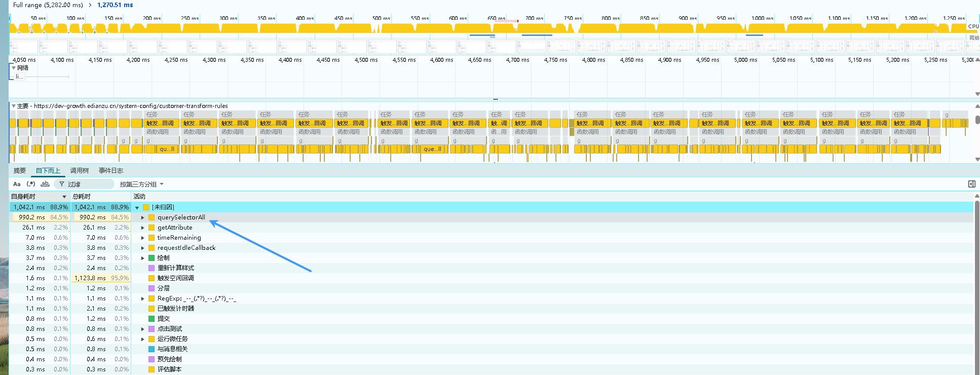
Task: Click yellow swatch beside 评估脚本
Action: point(152,369)
